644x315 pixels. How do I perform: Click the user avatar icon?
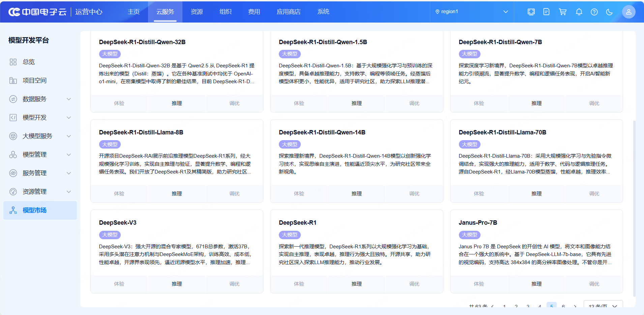[x=628, y=12]
